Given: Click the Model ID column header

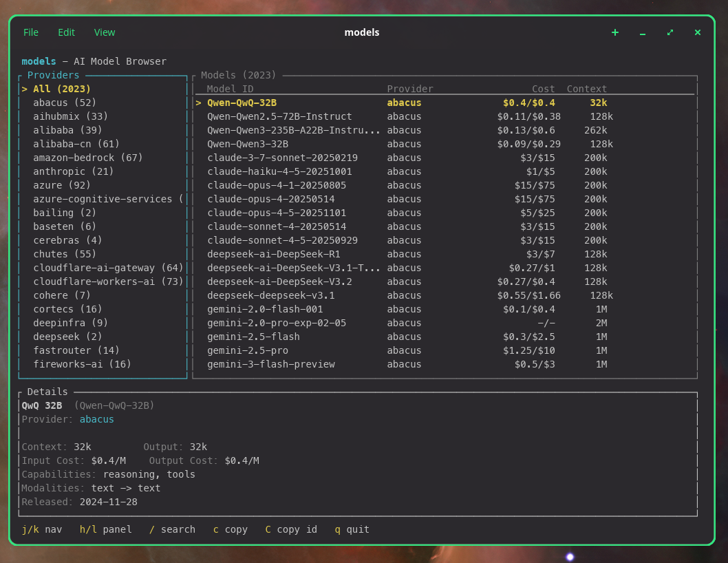Looking at the screenshot, I should click(x=230, y=89).
